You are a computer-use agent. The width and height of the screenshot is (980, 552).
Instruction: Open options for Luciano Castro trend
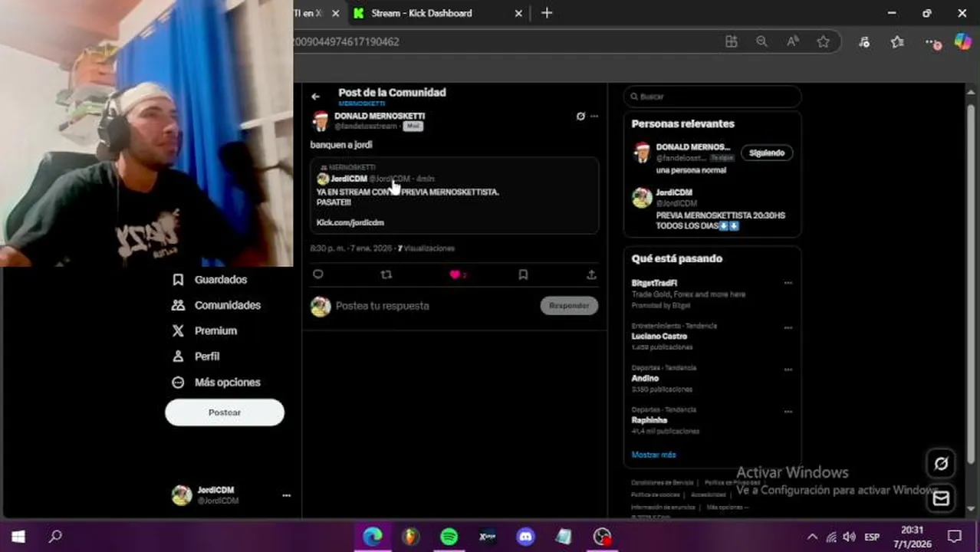coord(788,327)
